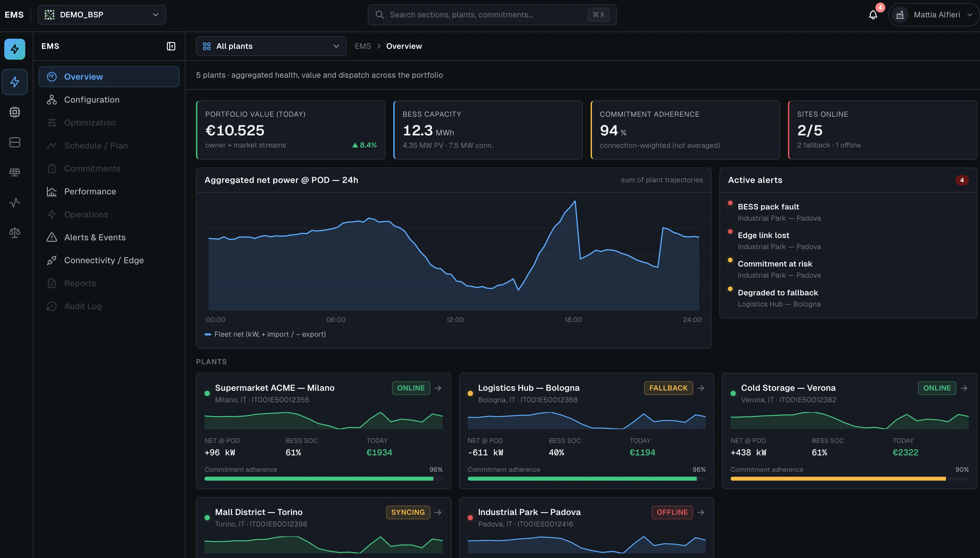
Task: Click the FALLBACK badge on Logistics Hub
Action: pyautogui.click(x=668, y=388)
